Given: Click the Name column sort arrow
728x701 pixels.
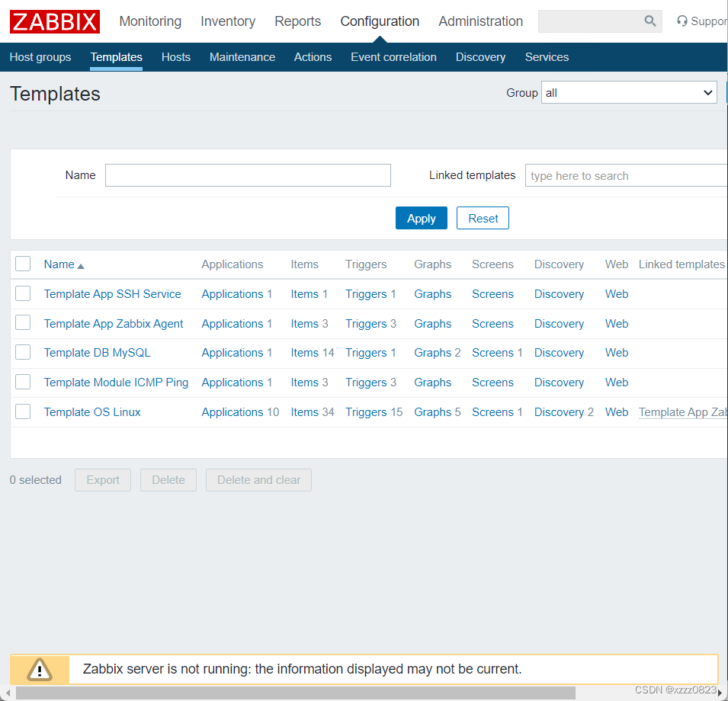Looking at the screenshot, I should [x=81, y=266].
